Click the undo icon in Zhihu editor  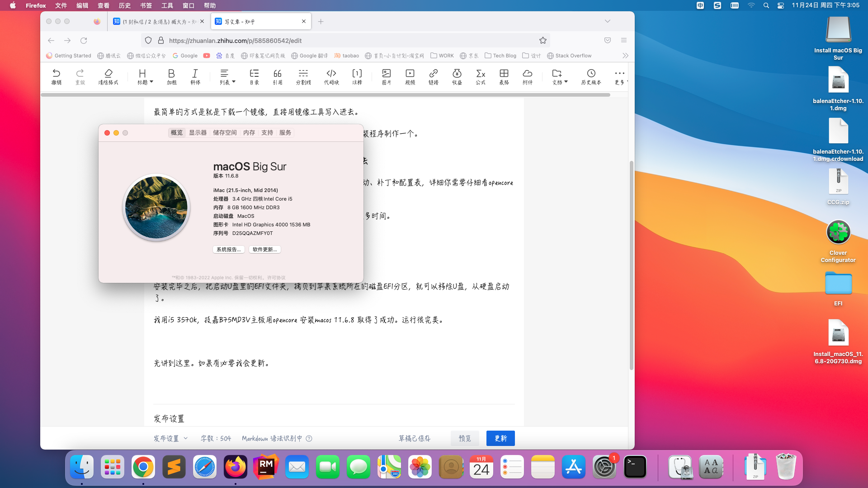point(56,76)
